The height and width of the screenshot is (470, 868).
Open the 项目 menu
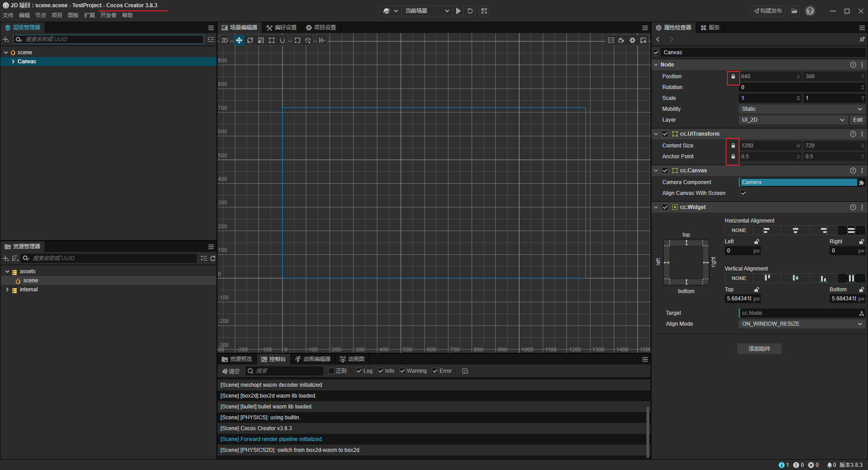coord(57,15)
